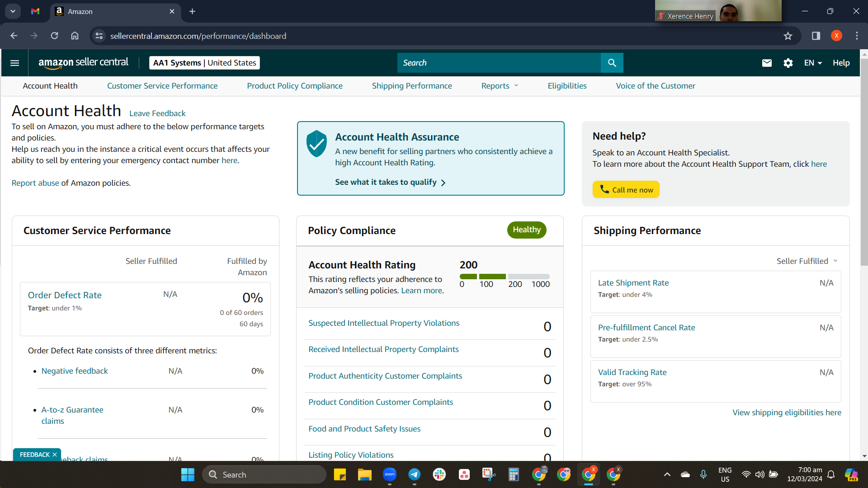
Task: Open the buyer messages envelope icon
Action: (x=767, y=63)
